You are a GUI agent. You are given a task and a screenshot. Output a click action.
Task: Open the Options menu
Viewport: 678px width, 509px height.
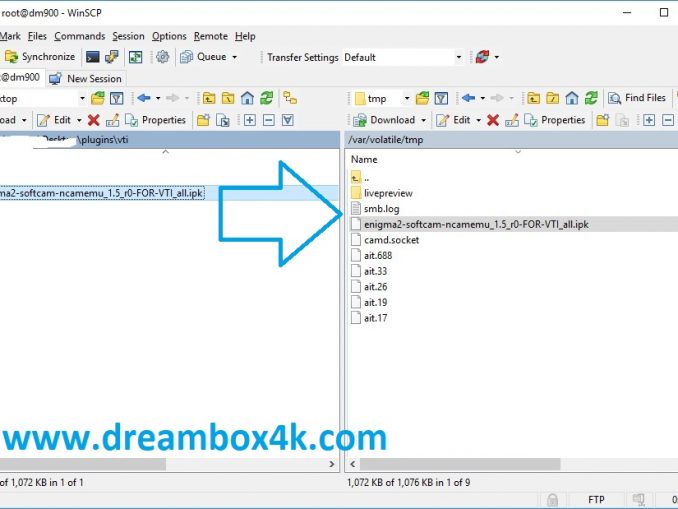pos(169,36)
